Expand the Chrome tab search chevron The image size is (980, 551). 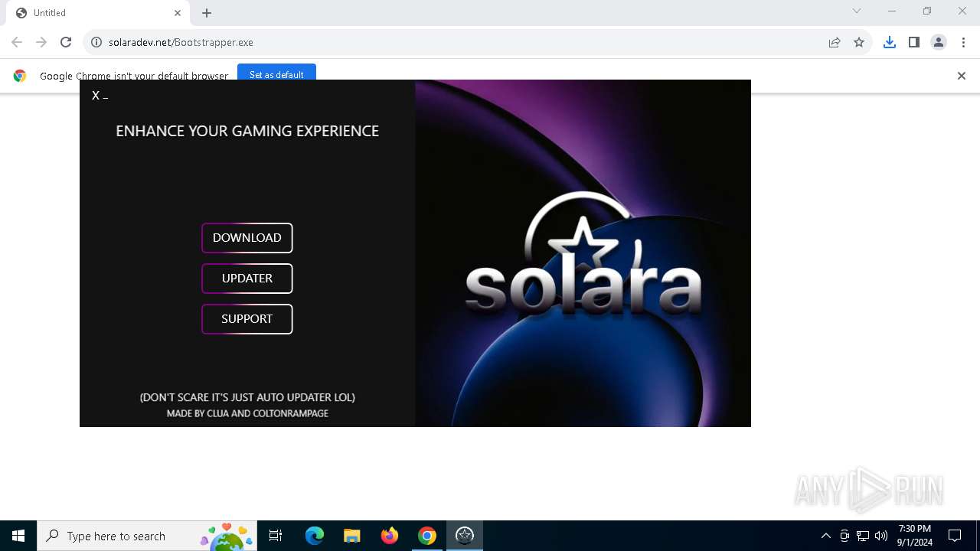pyautogui.click(x=857, y=11)
